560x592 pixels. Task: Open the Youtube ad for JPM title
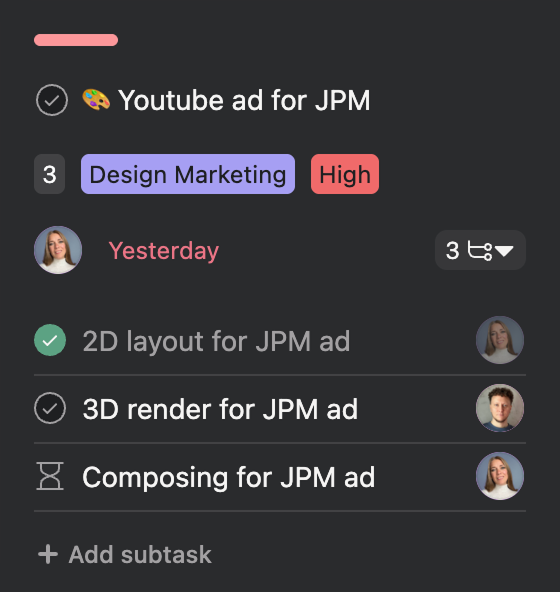pyautogui.click(x=244, y=100)
